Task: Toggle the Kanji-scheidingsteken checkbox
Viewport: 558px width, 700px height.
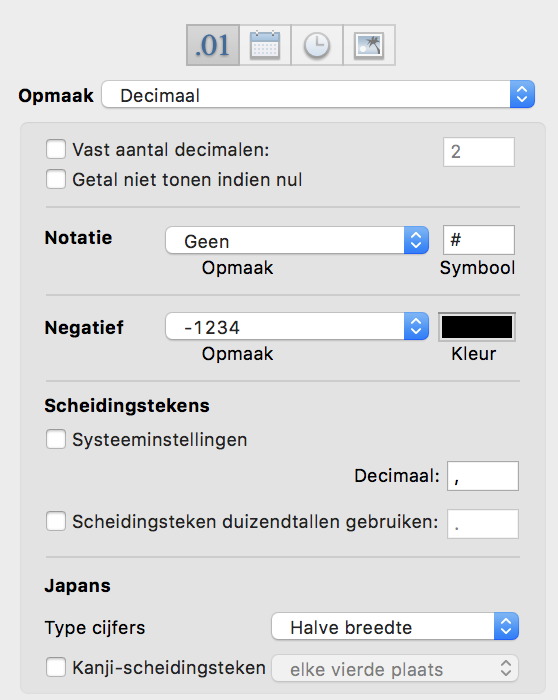Action: click(x=56, y=667)
